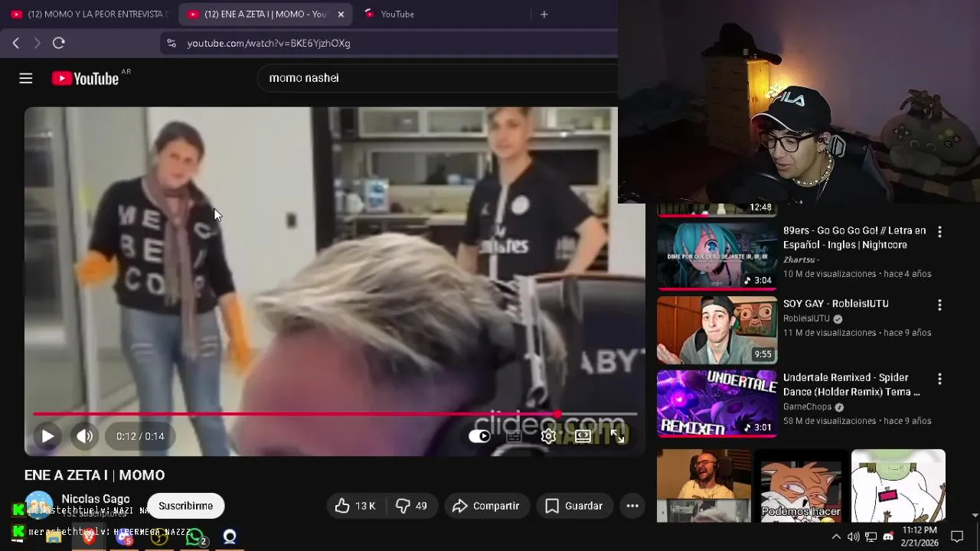
Task: Open options menu for the 89ers video
Action: click(x=939, y=231)
